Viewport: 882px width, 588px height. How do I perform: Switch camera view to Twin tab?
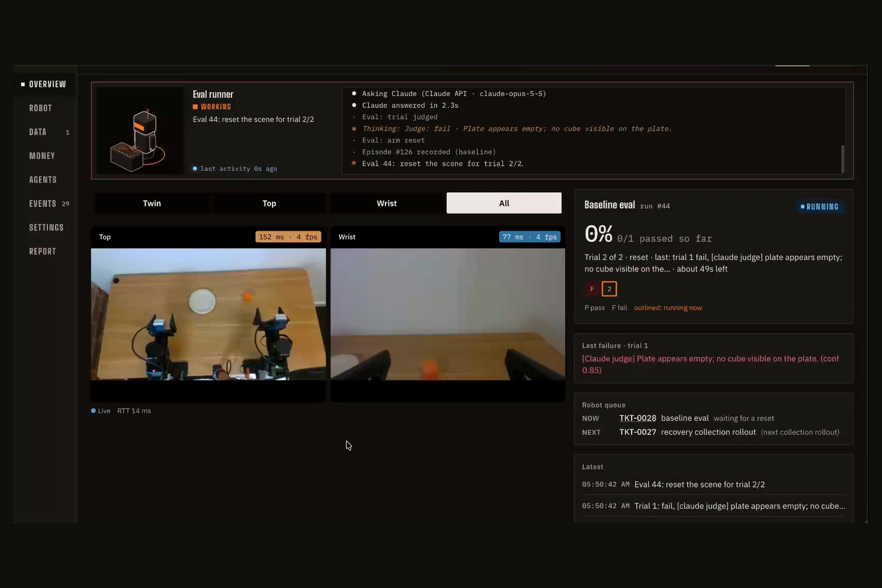pyautogui.click(x=152, y=203)
